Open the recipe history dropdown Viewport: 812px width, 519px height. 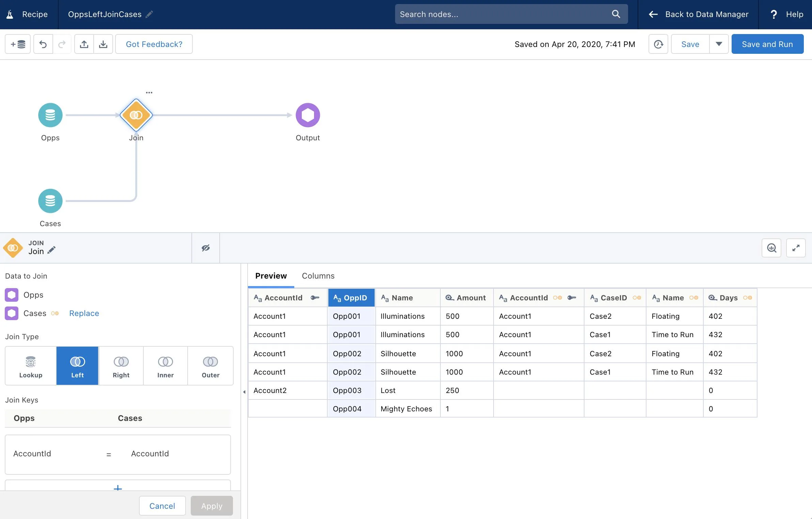[657, 43]
